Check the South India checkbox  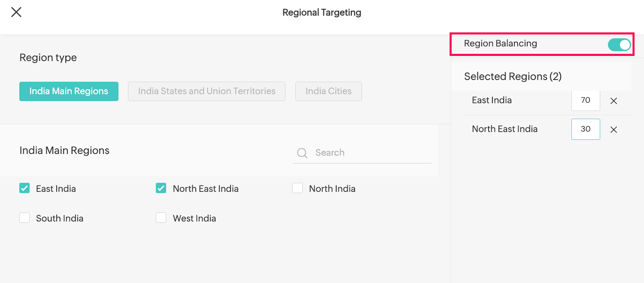click(24, 218)
